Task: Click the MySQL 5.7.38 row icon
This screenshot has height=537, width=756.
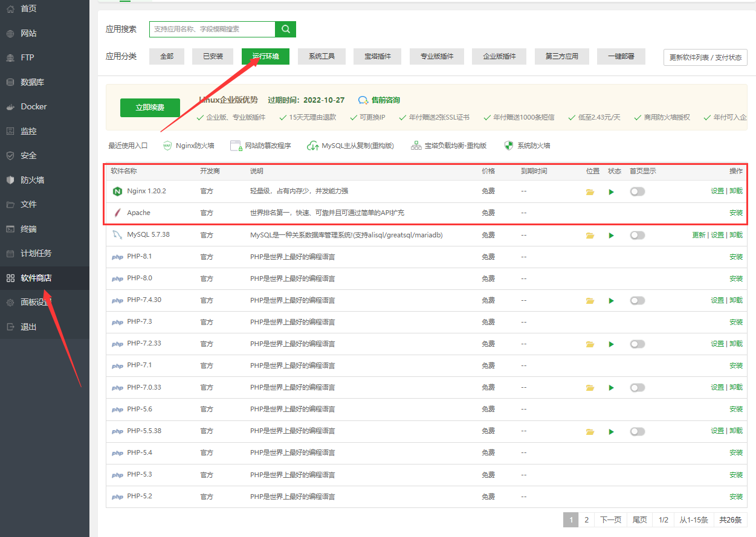Action: point(117,235)
